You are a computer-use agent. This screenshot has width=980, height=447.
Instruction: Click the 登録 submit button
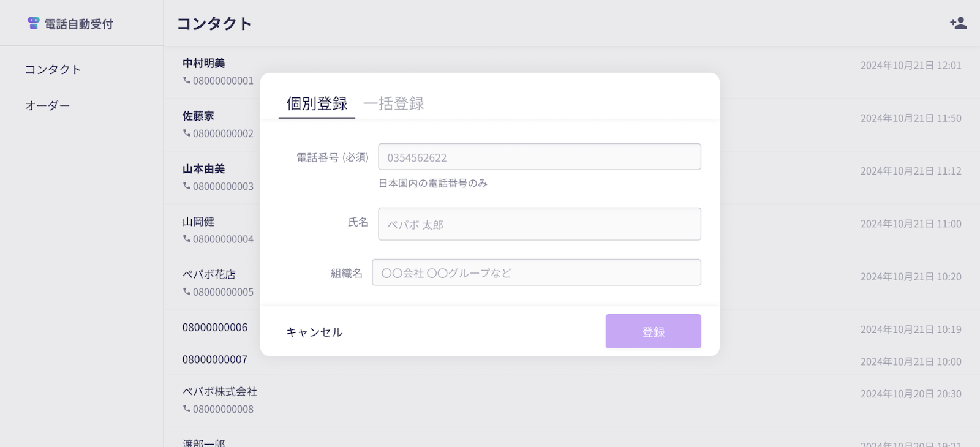(x=654, y=331)
